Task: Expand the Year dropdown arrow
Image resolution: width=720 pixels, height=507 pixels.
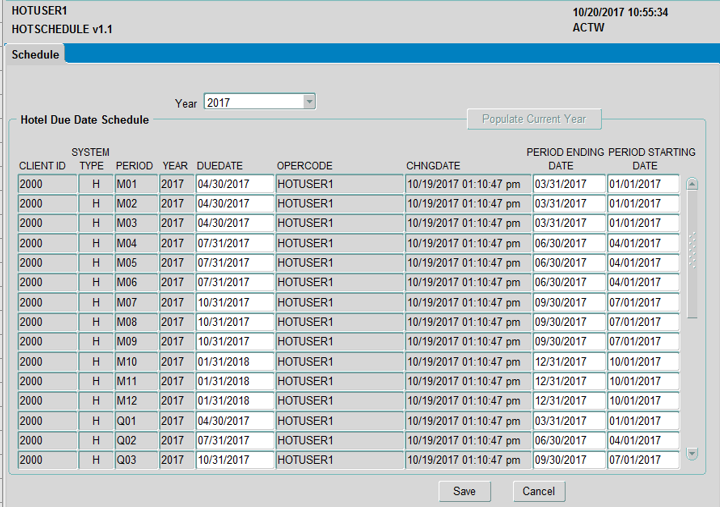Action: [309, 102]
